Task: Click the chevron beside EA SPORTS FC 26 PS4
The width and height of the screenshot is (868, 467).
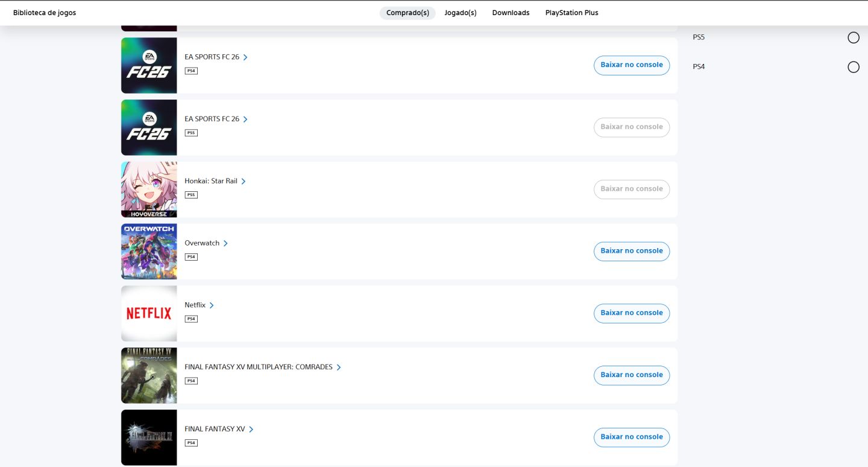Action: [245, 57]
